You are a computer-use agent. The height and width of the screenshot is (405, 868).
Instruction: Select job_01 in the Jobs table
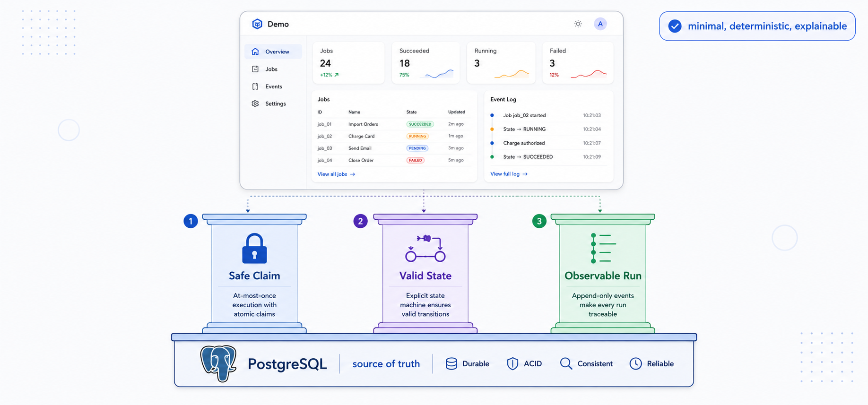(x=324, y=124)
